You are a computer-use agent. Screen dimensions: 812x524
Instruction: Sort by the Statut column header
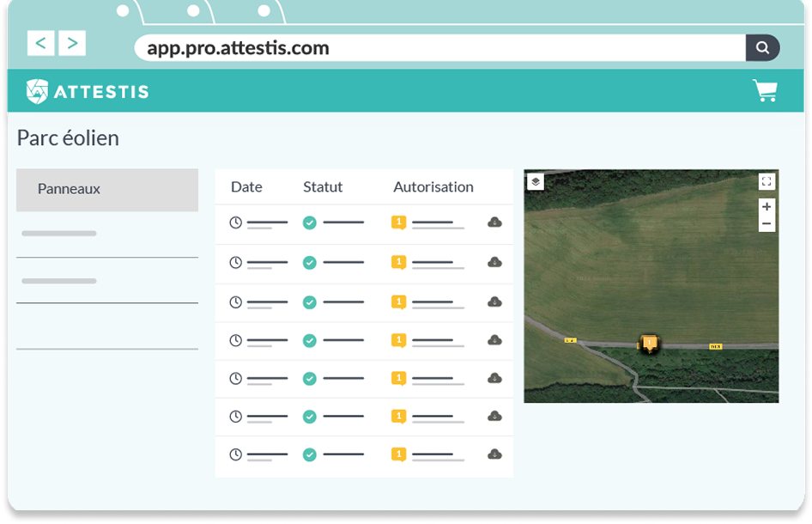pos(323,186)
